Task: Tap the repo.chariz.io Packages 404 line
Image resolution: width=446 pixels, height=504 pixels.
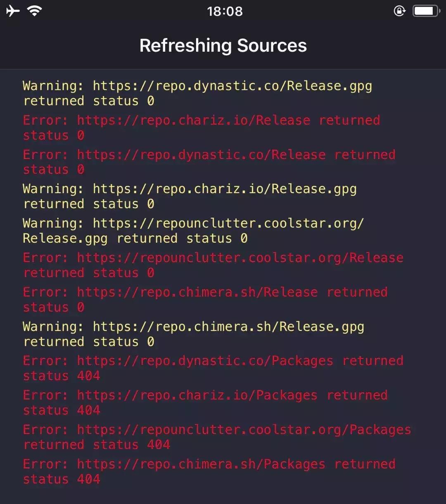Action: pos(205,402)
